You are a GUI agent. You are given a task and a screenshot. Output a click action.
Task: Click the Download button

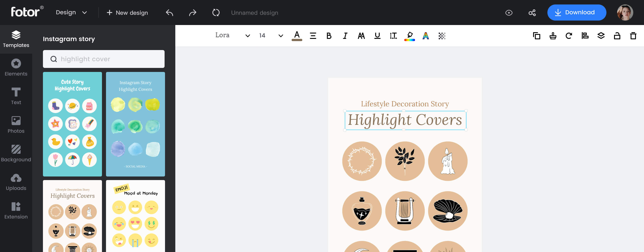577,12
